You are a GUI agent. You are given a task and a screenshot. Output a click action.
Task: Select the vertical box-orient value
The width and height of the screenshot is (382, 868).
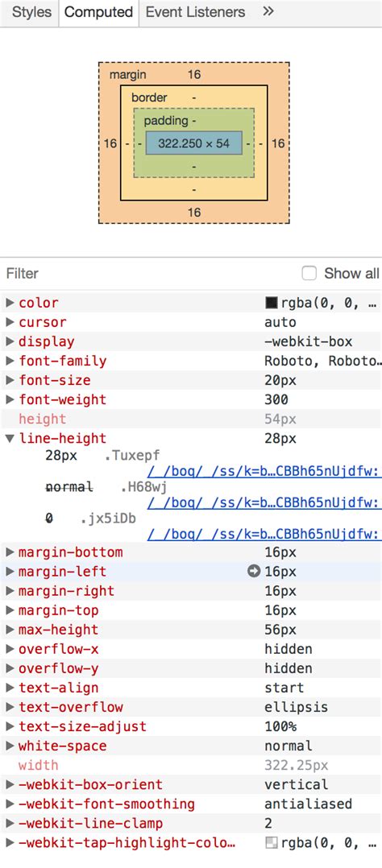click(x=296, y=784)
